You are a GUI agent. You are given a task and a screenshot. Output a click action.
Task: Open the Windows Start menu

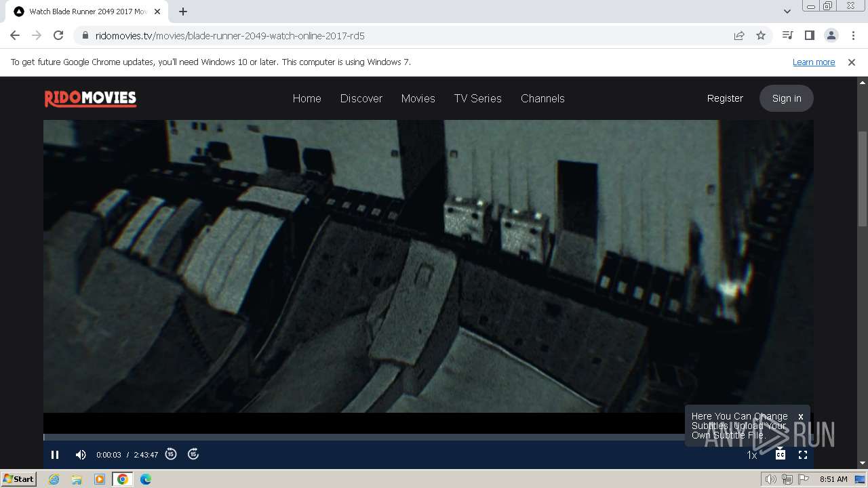click(x=19, y=479)
